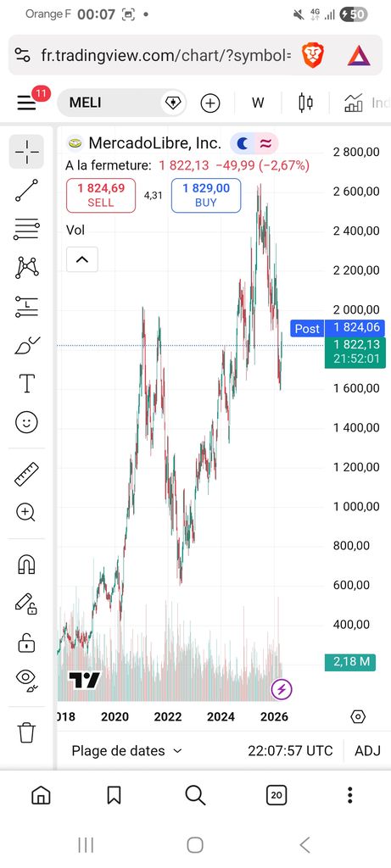Tap the diamond premium icon beside MELI
Viewport: 391px width, 868px height.
click(173, 103)
